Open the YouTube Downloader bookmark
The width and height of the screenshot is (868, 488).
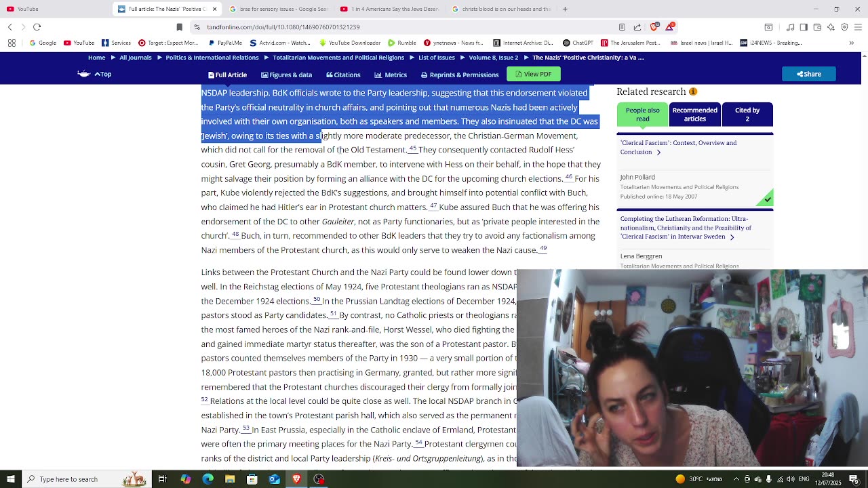(349, 43)
